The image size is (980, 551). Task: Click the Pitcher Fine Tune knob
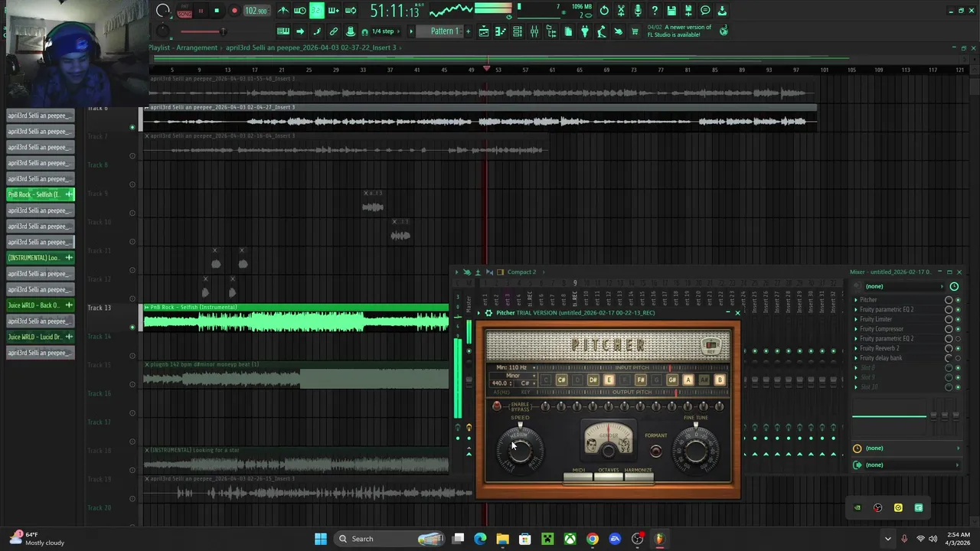point(696,449)
